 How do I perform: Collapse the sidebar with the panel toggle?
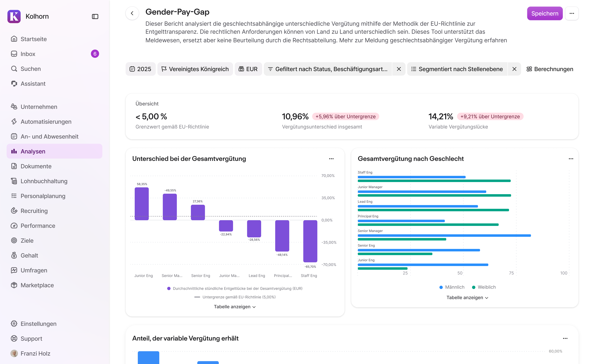click(95, 16)
